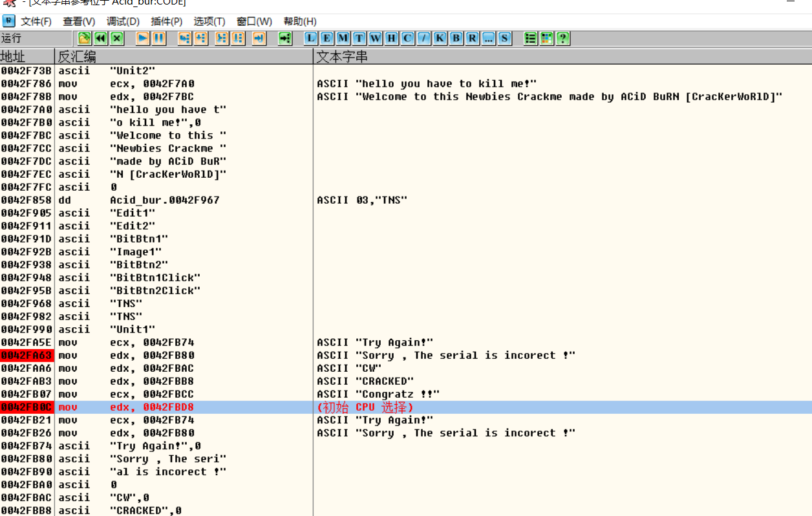
Task: Pause execution with the pause icon
Action: (159, 38)
